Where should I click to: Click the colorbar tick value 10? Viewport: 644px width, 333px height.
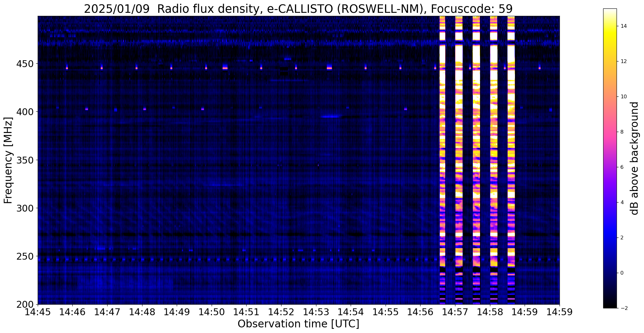624,97
